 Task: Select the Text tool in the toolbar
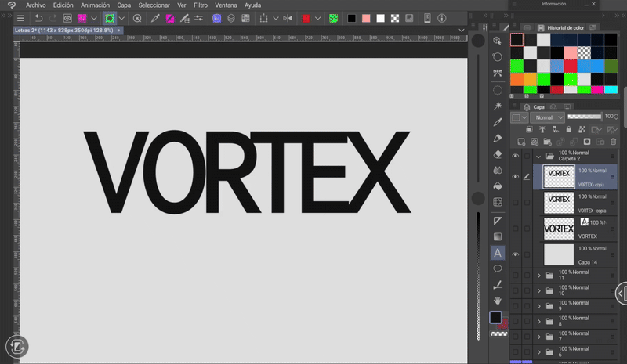click(497, 253)
